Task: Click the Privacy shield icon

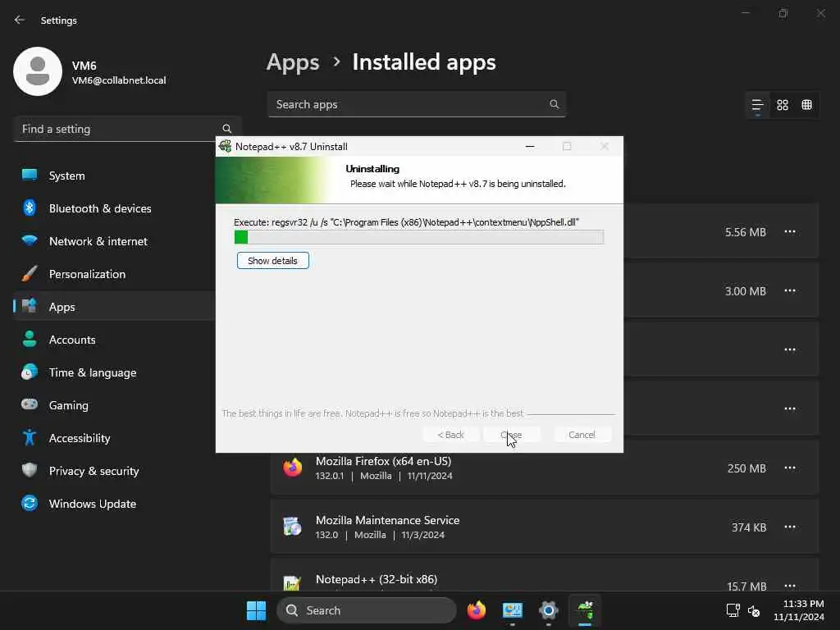Action: pyautogui.click(x=30, y=470)
